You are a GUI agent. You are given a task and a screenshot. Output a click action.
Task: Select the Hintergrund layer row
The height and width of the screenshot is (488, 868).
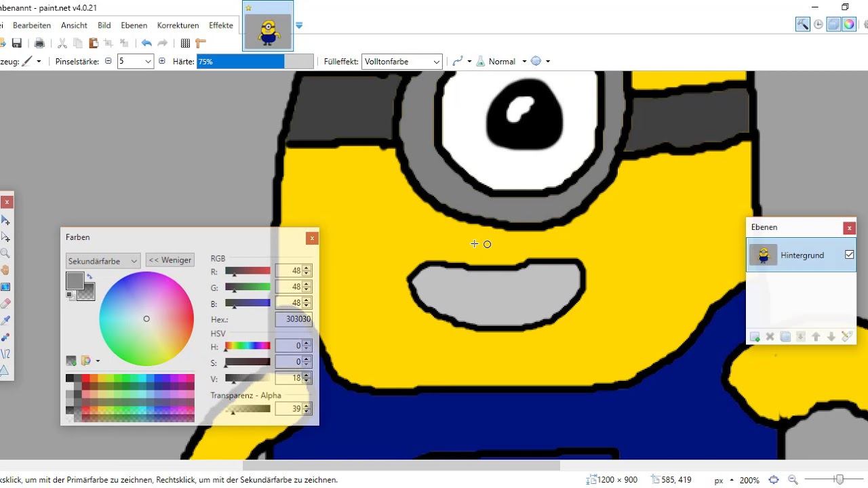coord(801,255)
